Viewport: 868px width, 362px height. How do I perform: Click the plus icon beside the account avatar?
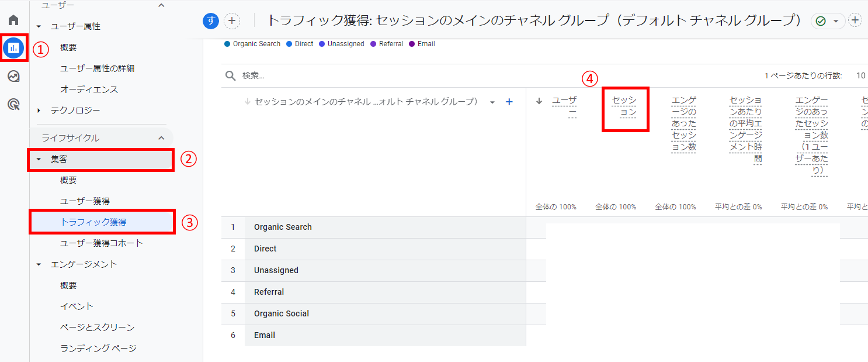(232, 20)
